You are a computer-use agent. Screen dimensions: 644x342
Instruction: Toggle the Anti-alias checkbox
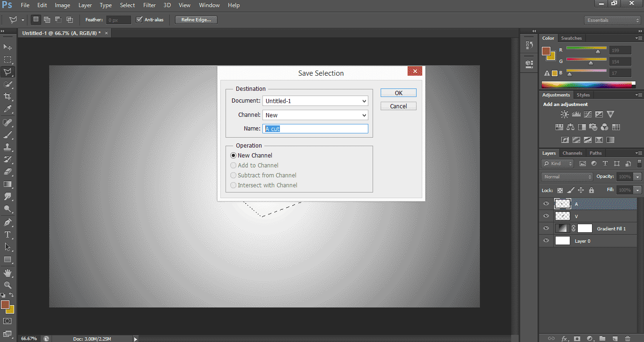[x=139, y=20]
